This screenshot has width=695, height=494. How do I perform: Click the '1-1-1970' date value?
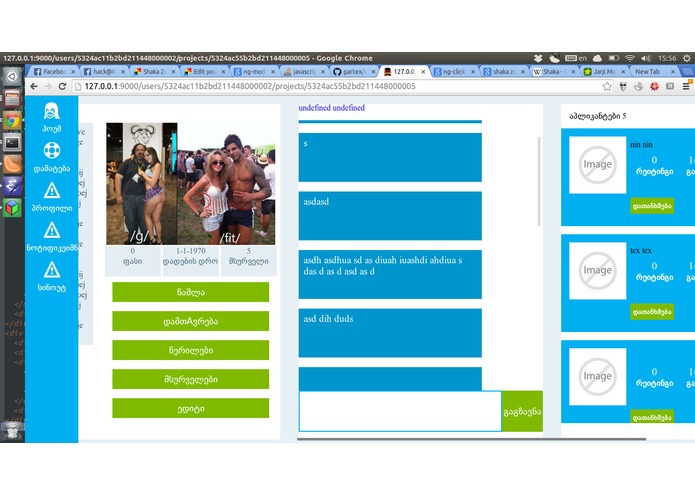pyautogui.click(x=191, y=251)
